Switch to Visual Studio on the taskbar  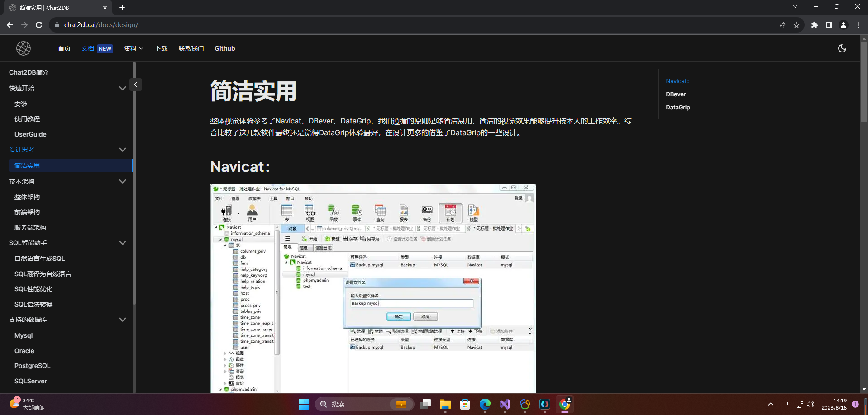click(x=505, y=404)
